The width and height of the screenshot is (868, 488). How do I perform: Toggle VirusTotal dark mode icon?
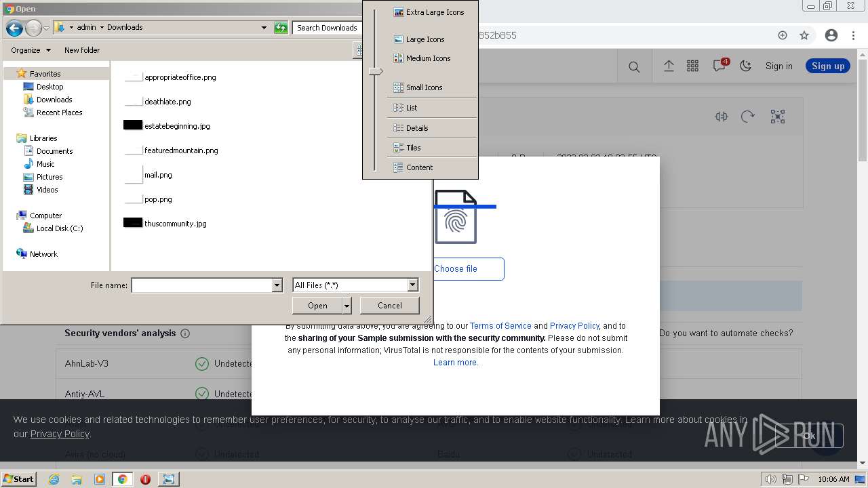coord(746,66)
